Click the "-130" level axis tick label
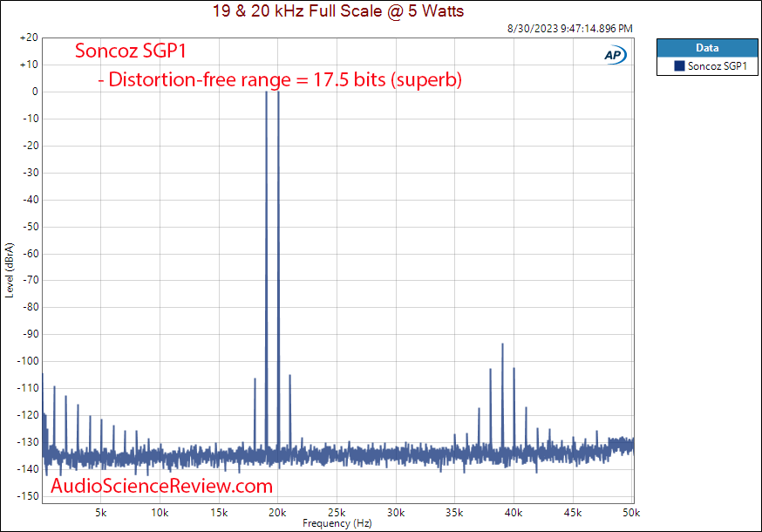Viewport: 762px width, 532px height. pyautogui.click(x=28, y=442)
